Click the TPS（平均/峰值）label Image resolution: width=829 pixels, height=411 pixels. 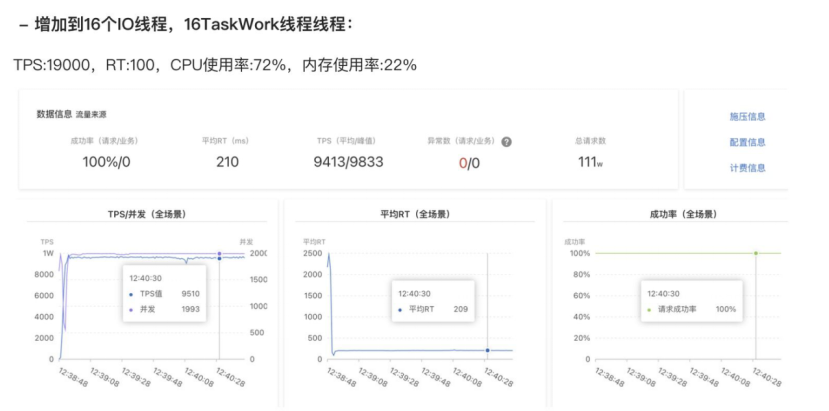click(346, 141)
